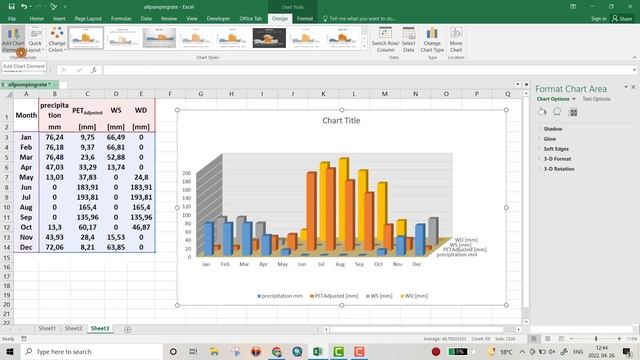The image size is (640, 360).
Task: Switch to the Home tab
Action: click(x=37, y=19)
